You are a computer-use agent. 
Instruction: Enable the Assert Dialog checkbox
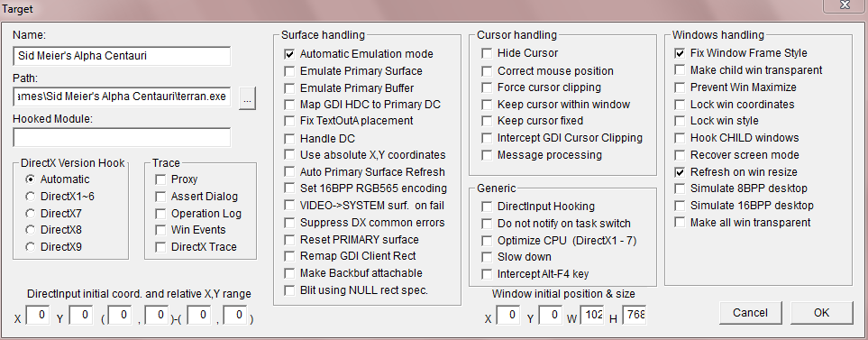pos(160,197)
